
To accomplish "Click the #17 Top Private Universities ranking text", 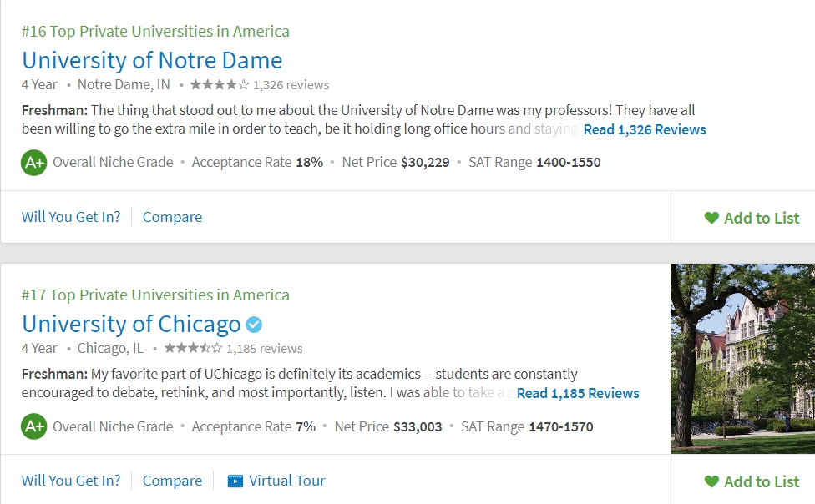I will pyautogui.click(x=155, y=295).
